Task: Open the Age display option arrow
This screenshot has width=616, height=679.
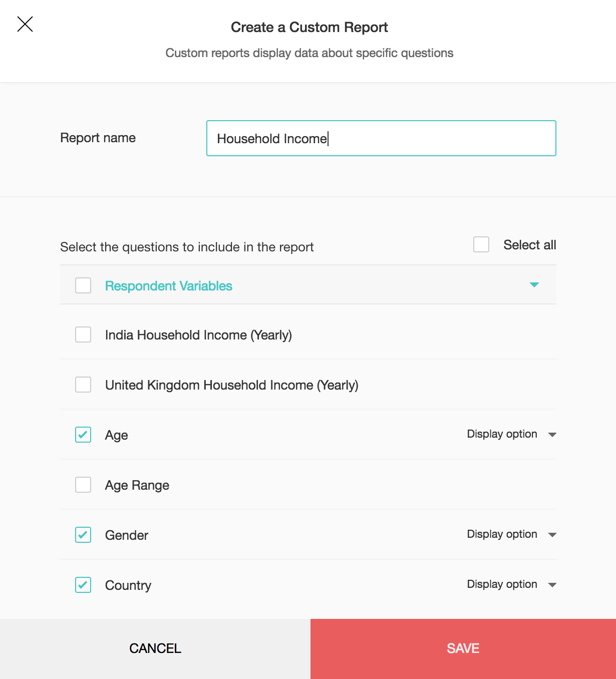Action: point(552,435)
